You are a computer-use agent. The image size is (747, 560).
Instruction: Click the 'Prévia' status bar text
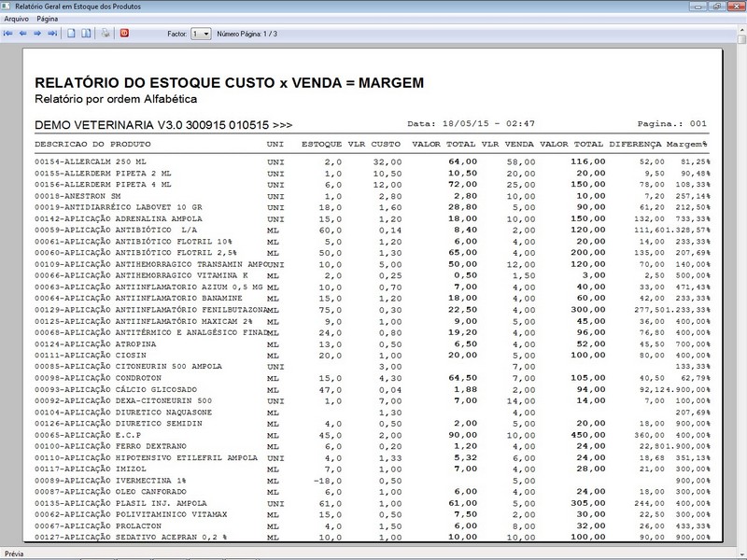(14, 553)
